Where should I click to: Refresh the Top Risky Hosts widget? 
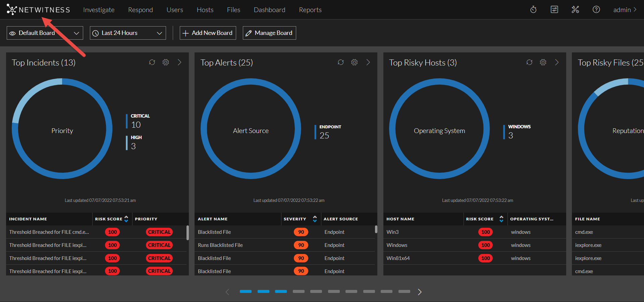click(x=529, y=62)
